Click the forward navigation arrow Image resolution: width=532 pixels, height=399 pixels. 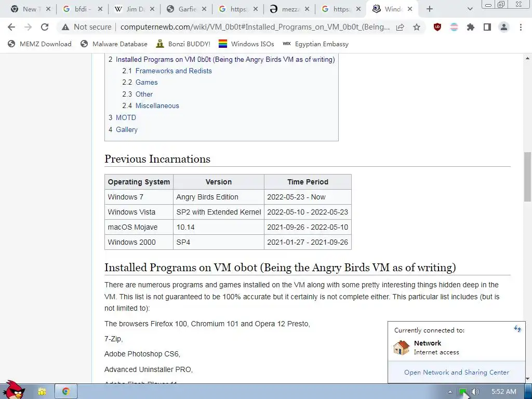[x=28, y=27]
